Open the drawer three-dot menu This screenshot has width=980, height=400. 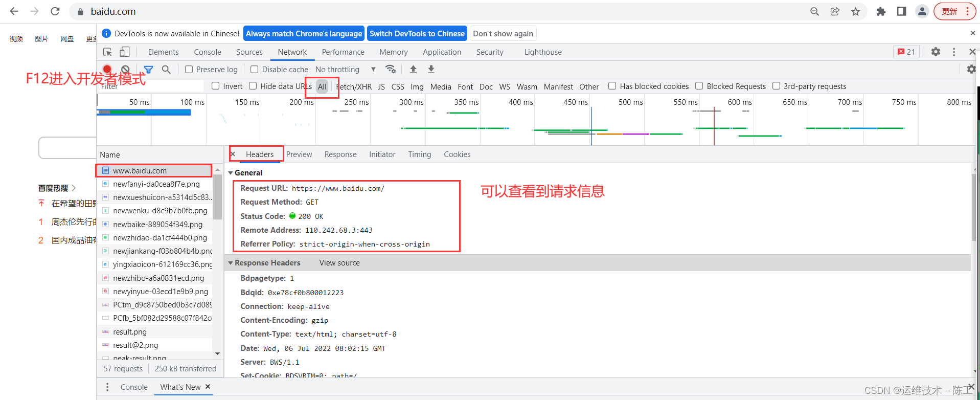[107, 387]
